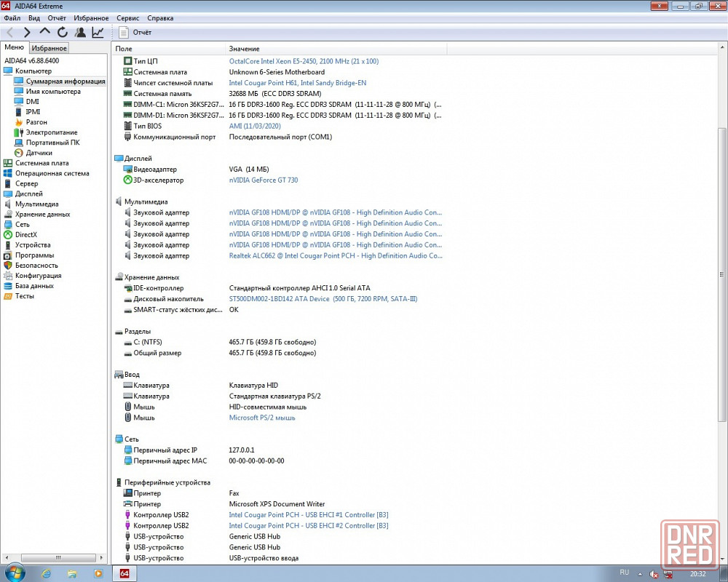Open the Вид menu
Viewport: 728px width, 582px height.
34,18
